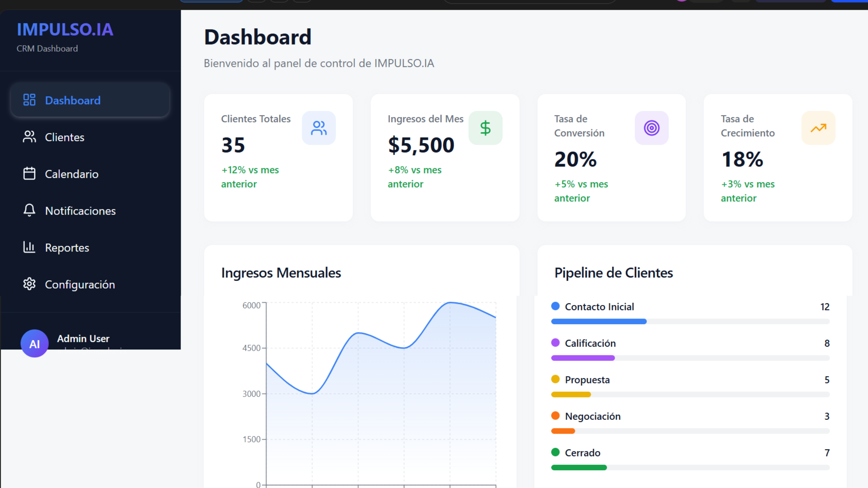Click the Admin User profile name
The height and width of the screenshot is (488, 868).
[x=83, y=339]
